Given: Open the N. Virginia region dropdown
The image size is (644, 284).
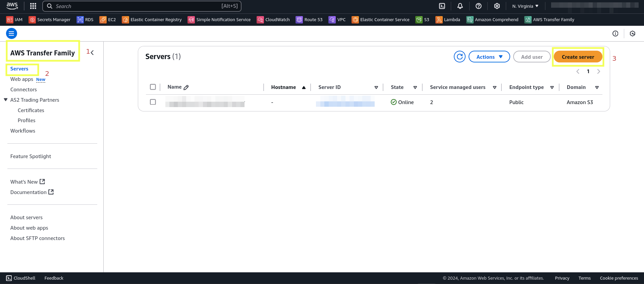Looking at the screenshot, I should pyautogui.click(x=525, y=6).
